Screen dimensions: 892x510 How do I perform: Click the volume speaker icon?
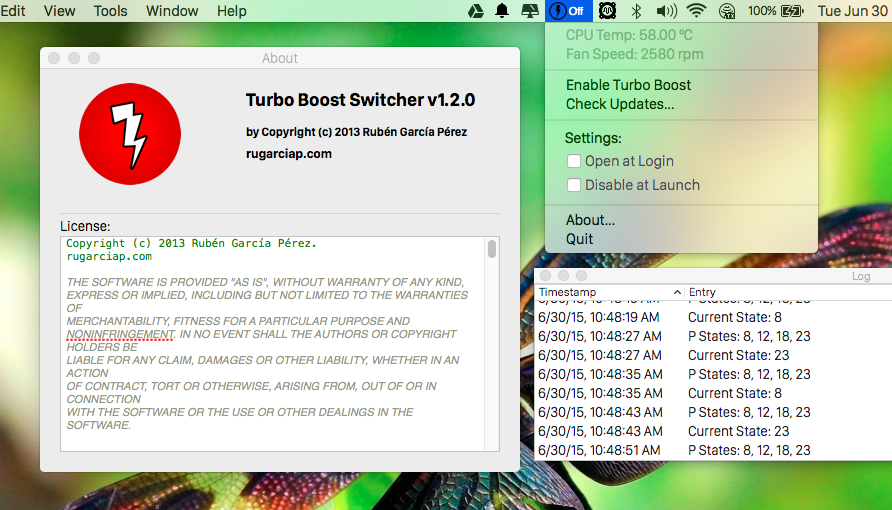[666, 11]
